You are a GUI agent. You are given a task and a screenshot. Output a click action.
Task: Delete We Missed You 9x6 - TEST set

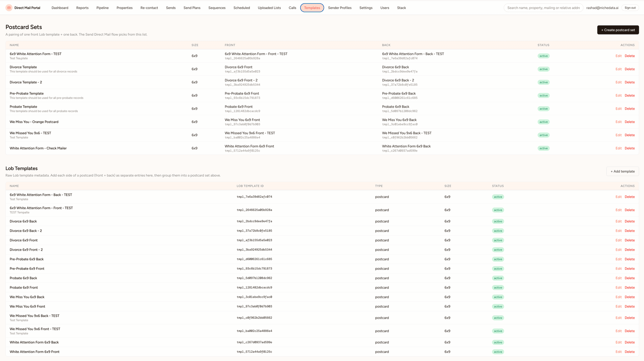[630, 135]
